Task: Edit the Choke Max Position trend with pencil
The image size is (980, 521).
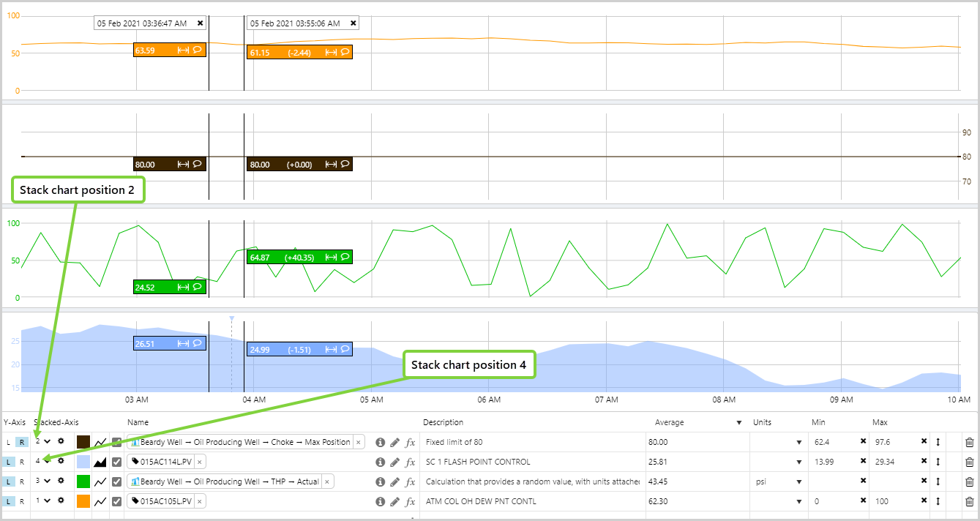Action: tap(395, 442)
